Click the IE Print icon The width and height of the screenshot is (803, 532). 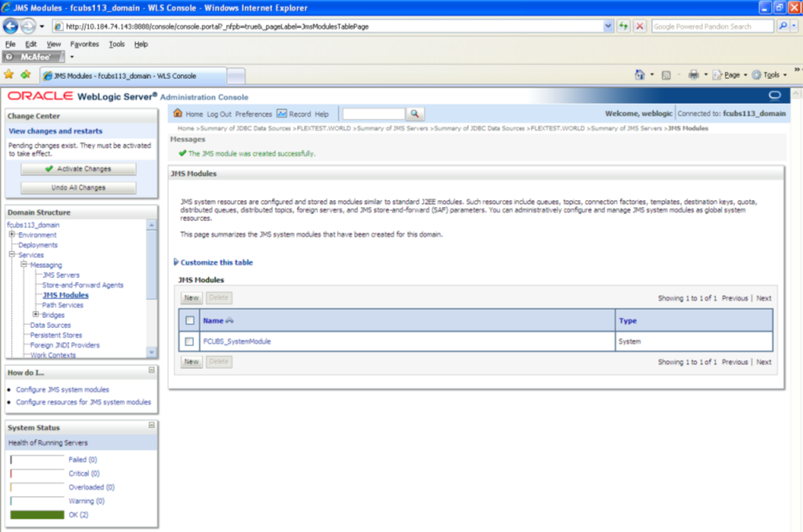click(694, 75)
